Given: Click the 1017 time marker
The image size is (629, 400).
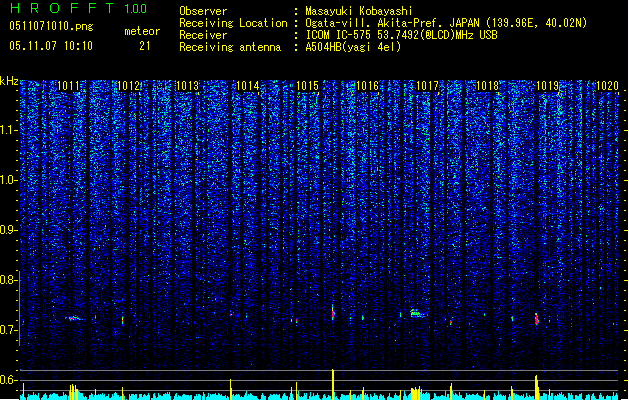Looking at the screenshot, I should pyautogui.click(x=428, y=86).
